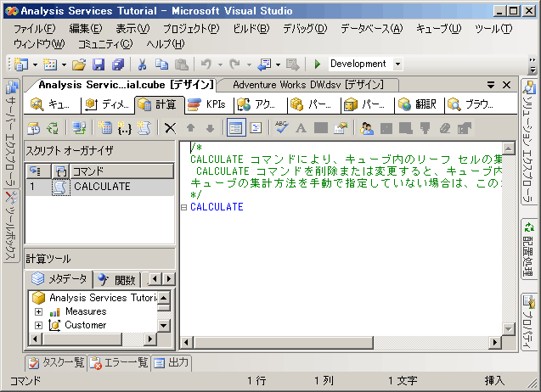541x392 pixels.
Task: Open the New Project dropdown arrow
Action: [x=35, y=64]
